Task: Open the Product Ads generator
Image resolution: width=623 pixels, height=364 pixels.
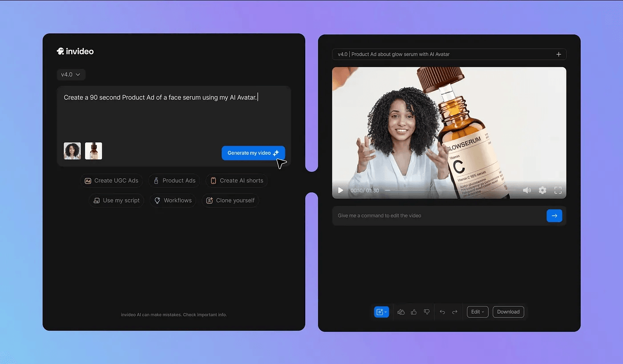Action: [174, 181]
